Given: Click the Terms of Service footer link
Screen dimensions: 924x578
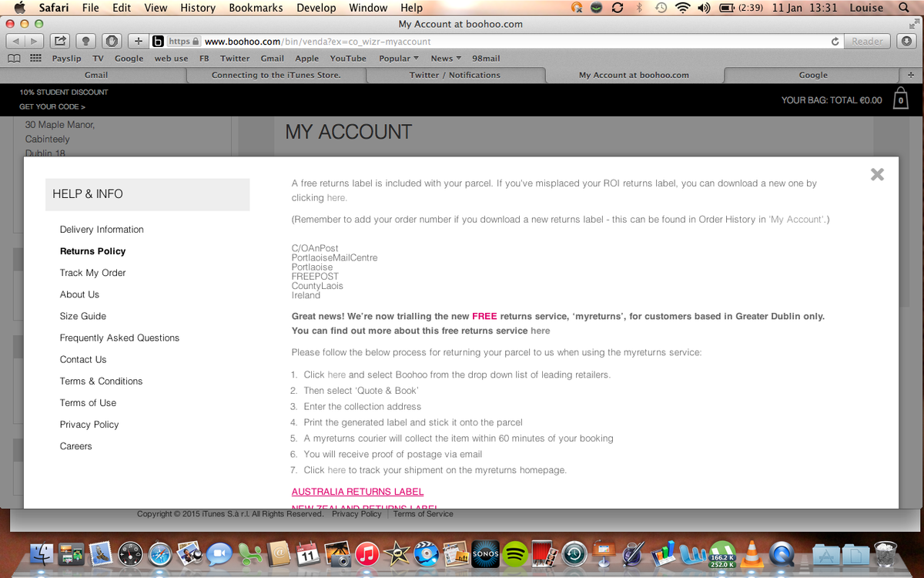Looking at the screenshot, I should click(x=423, y=513).
